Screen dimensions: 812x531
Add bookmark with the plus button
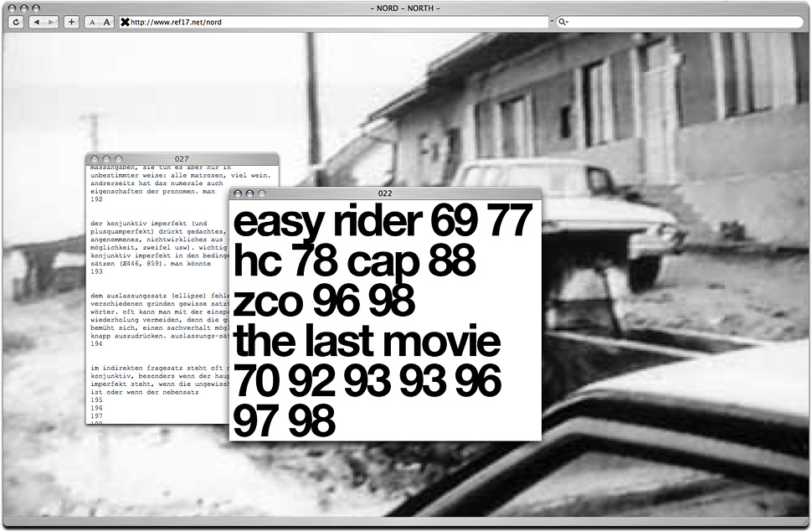[71, 22]
